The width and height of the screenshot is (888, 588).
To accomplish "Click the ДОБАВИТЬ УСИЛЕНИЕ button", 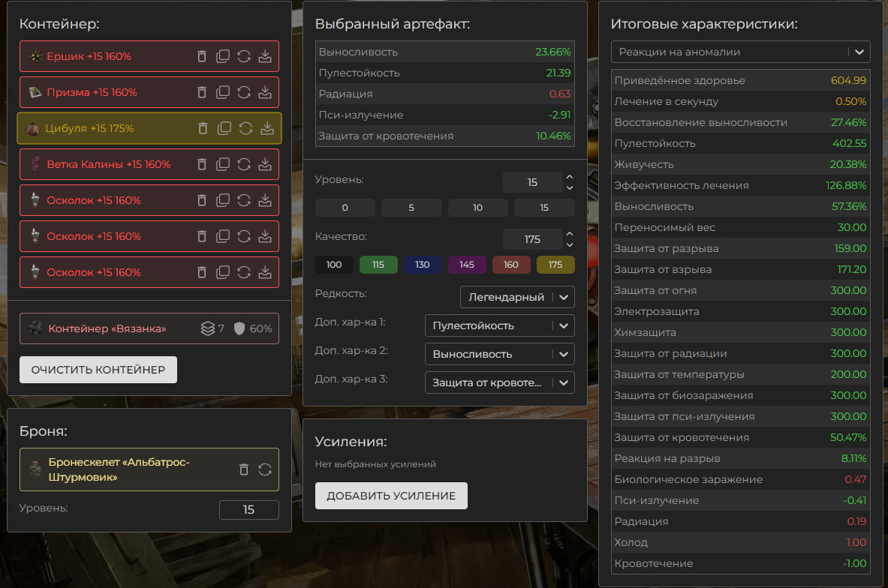I will point(391,496).
